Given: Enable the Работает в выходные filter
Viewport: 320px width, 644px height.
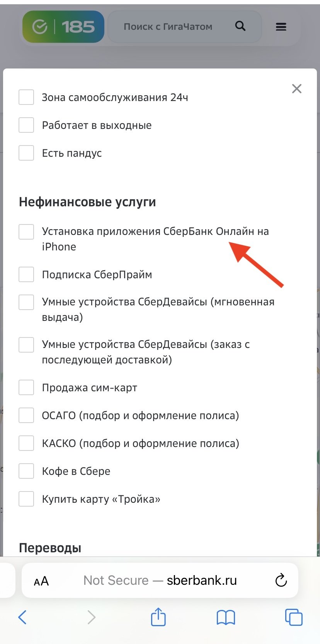Looking at the screenshot, I should [26, 125].
